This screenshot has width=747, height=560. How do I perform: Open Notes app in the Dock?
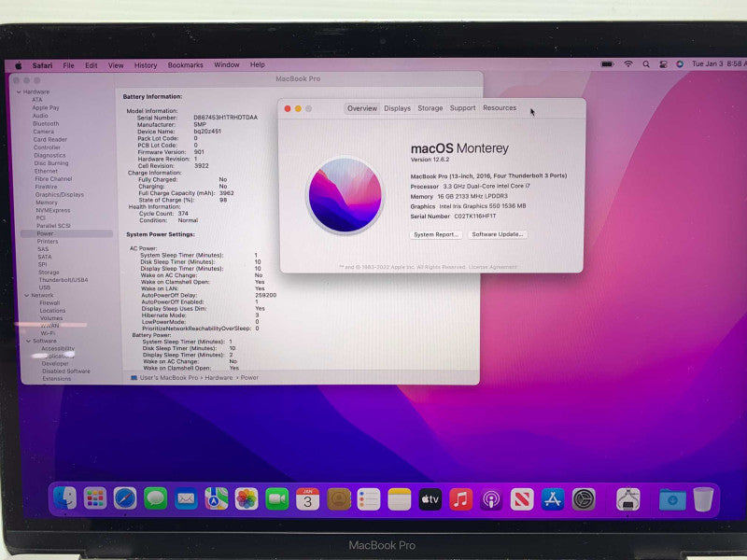coord(400,498)
